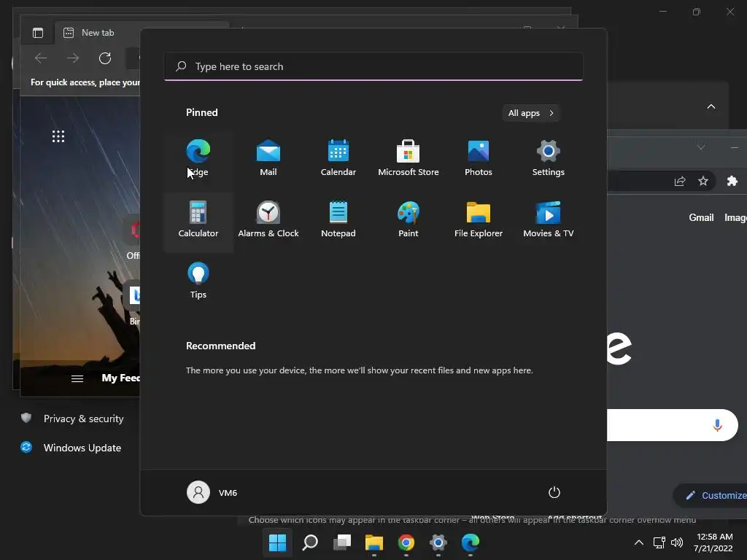Image resolution: width=747 pixels, height=560 pixels.
Task: Launch Notepad from pinned apps
Action: pos(338,219)
